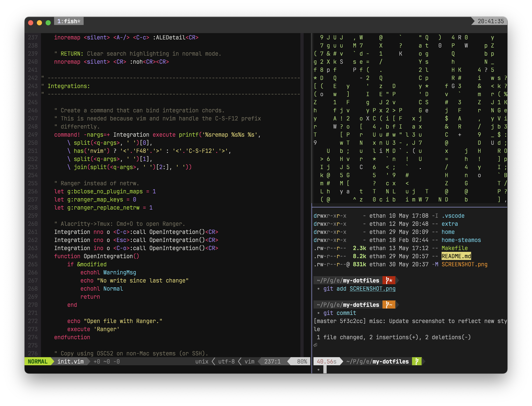Select the 1:fish tmux window tab
The width and height of the screenshot is (532, 406).
(69, 21)
